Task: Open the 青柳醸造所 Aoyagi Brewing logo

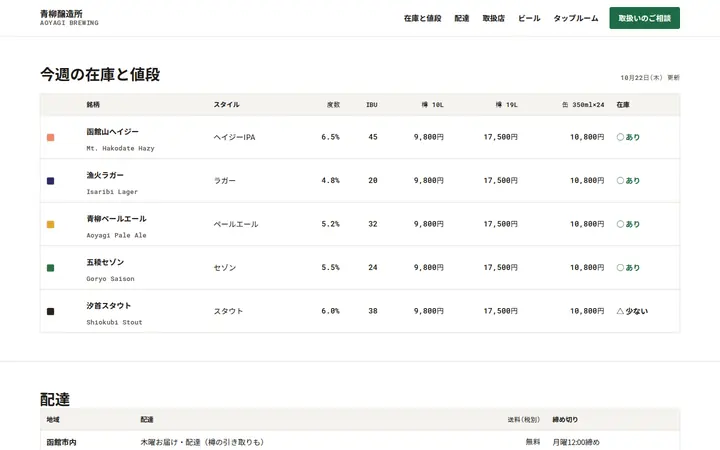Action: click(69, 18)
